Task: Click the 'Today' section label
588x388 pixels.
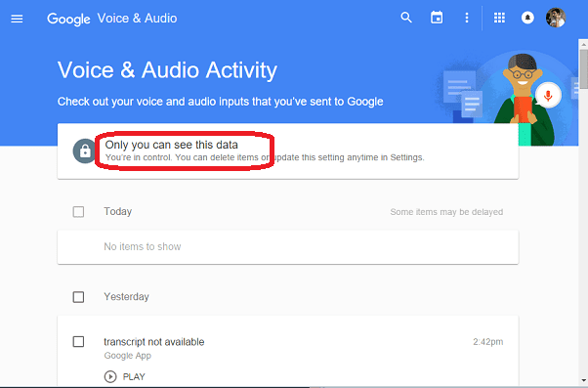Action: pos(118,212)
